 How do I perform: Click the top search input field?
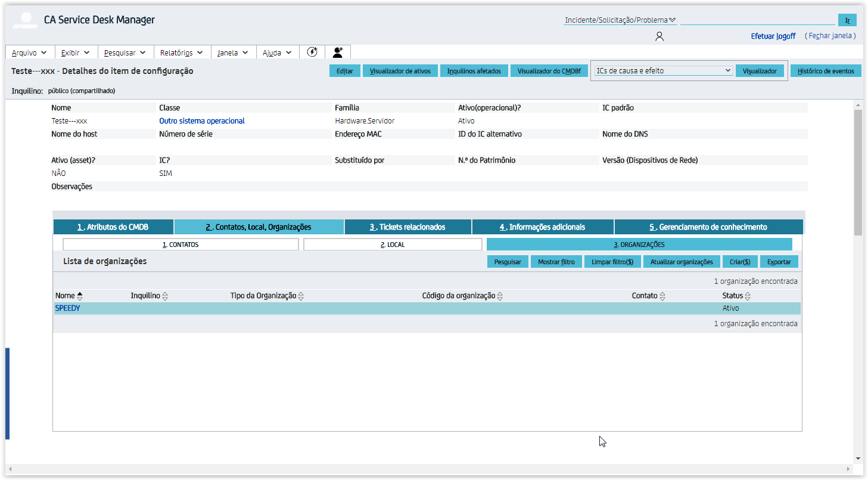[757, 20]
